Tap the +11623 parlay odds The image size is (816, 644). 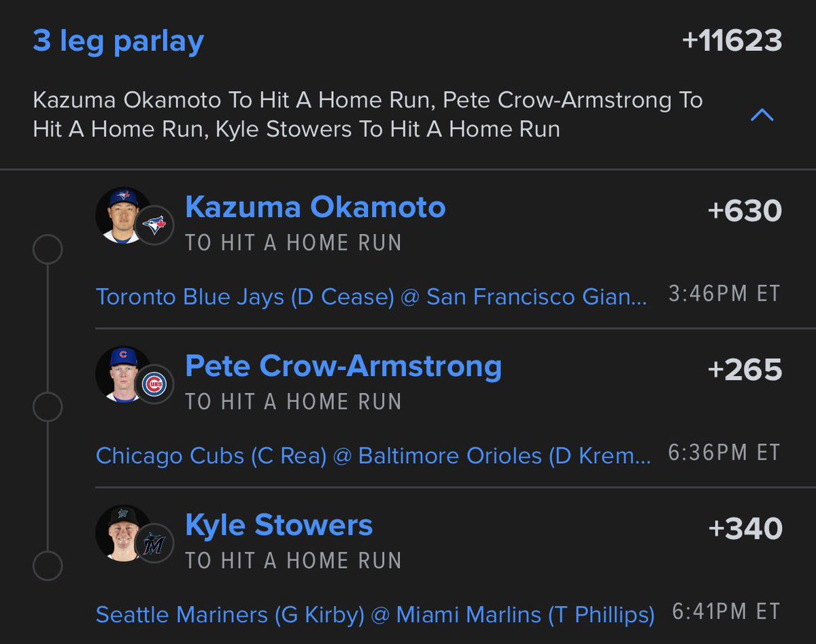[732, 41]
